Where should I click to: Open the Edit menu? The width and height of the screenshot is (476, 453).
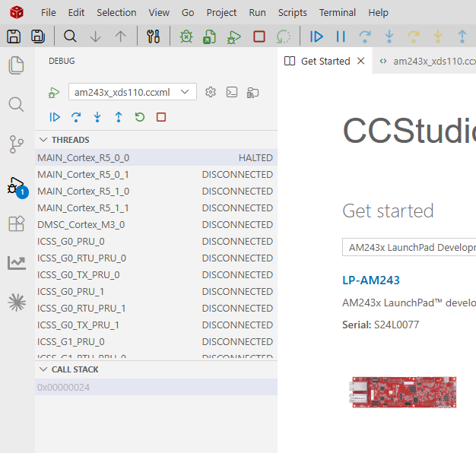pos(76,12)
